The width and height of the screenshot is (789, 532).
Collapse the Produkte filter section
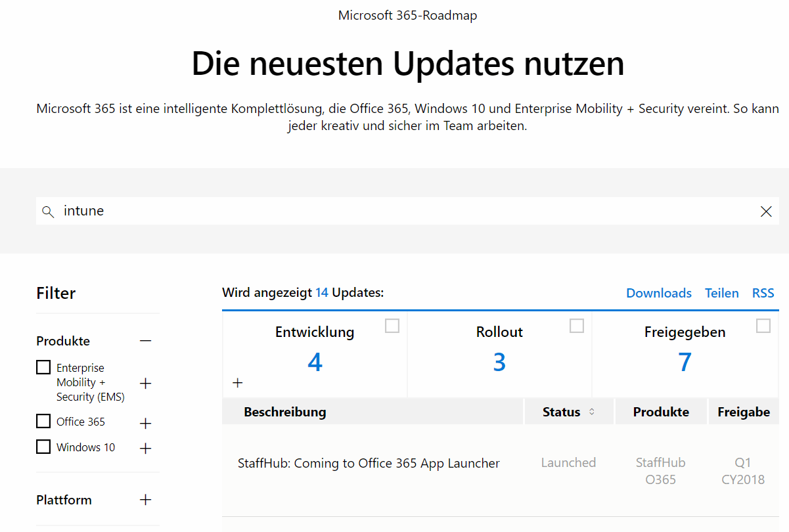click(145, 340)
